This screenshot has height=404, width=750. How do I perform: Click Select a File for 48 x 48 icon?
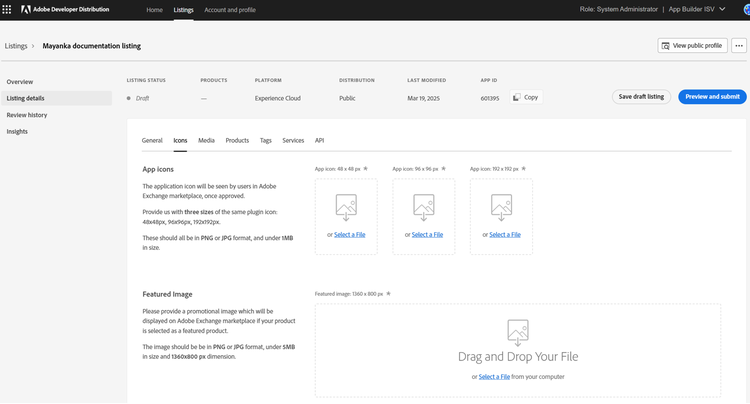[x=350, y=234]
